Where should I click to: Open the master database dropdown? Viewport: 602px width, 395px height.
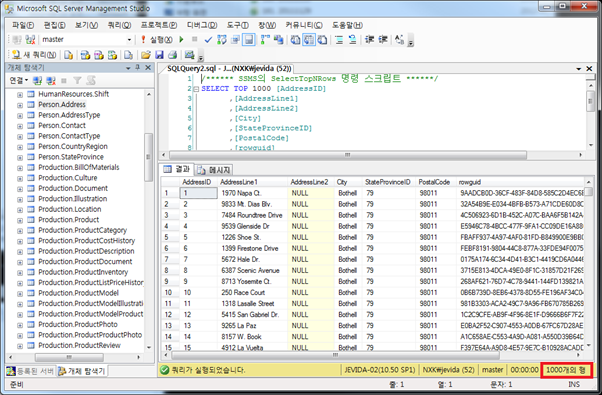129,40
